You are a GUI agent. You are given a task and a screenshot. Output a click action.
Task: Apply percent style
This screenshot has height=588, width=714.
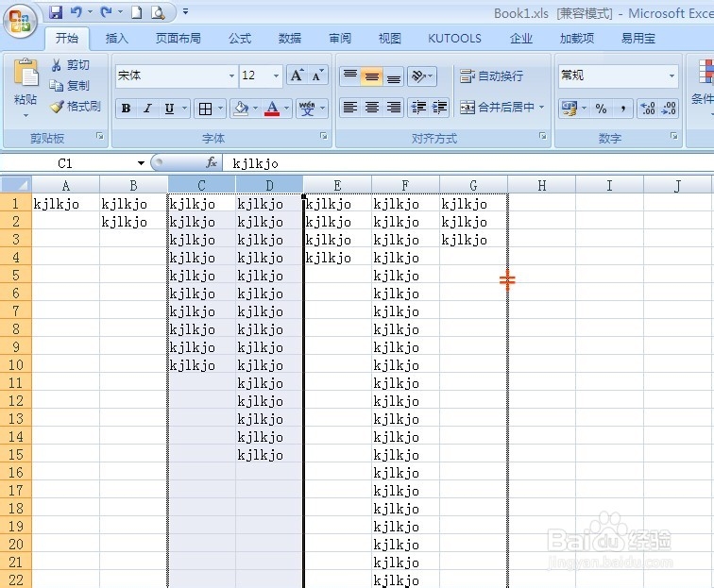[x=601, y=109]
